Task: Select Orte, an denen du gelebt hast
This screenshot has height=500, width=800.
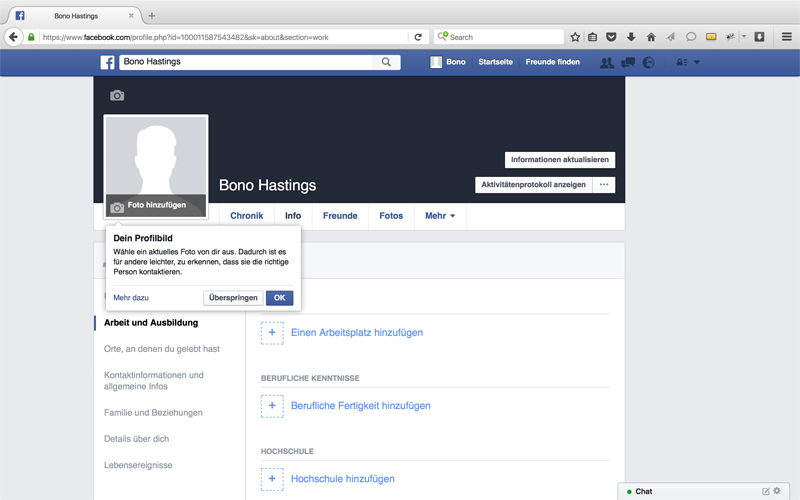Action: pos(162,349)
